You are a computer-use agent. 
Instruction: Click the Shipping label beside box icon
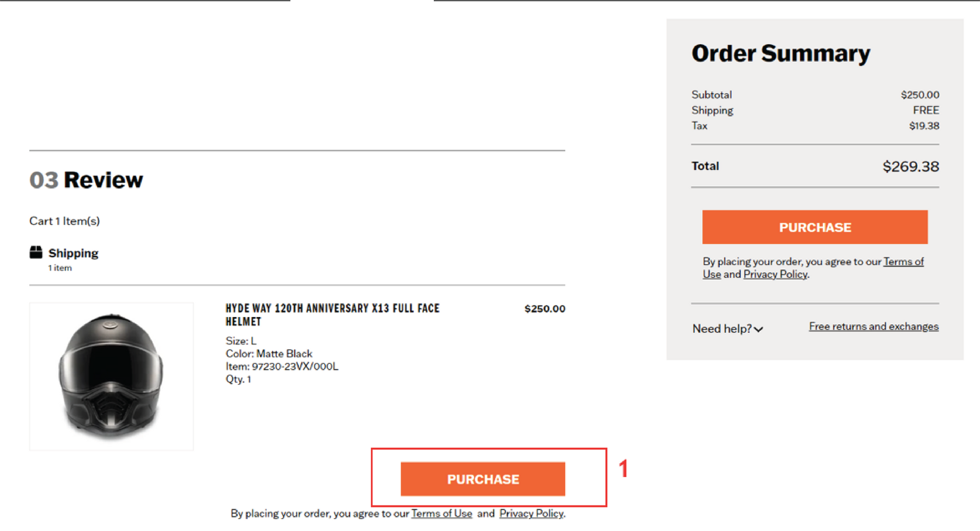pyautogui.click(x=73, y=253)
